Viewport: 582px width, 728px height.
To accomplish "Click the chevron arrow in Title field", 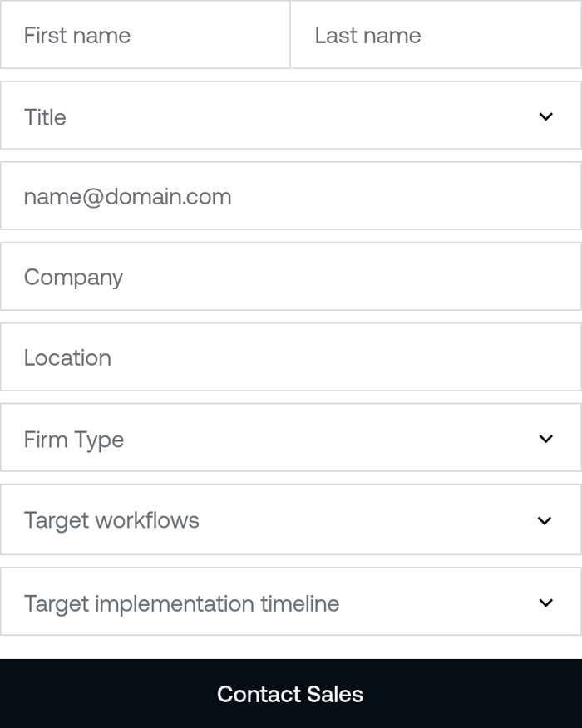I will 545,116.
